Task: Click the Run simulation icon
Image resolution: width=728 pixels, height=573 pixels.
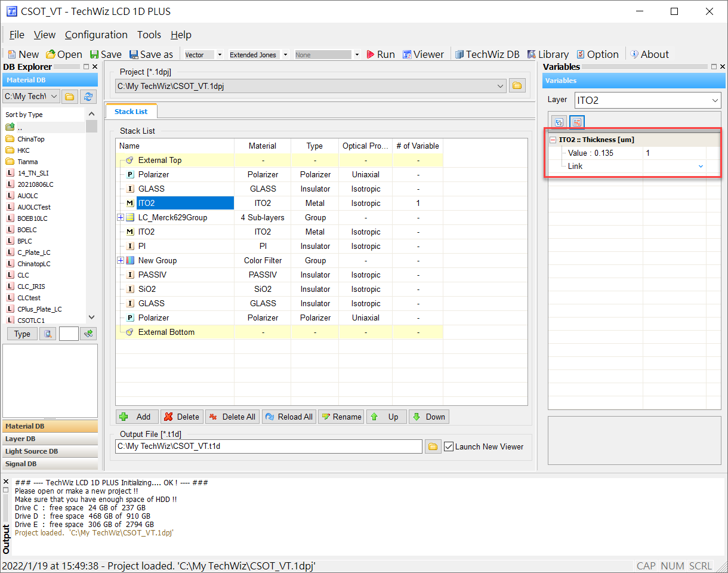Action: click(x=371, y=54)
